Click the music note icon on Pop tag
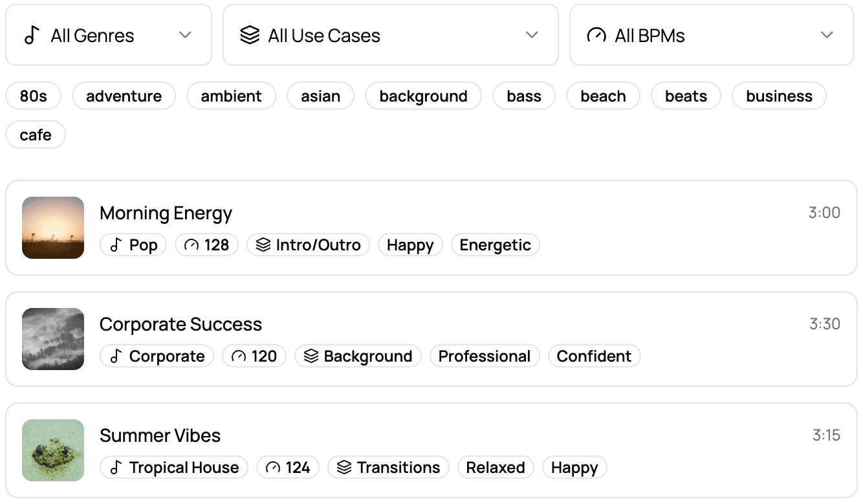 click(116, 245)
